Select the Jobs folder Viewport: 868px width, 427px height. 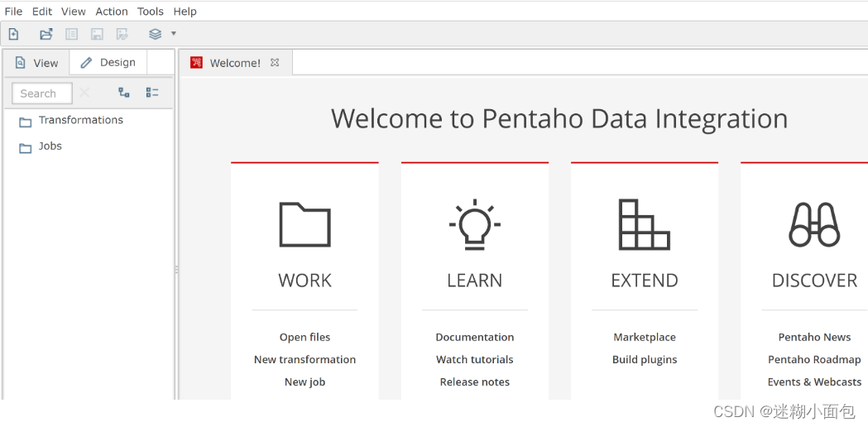click(50, 146)
